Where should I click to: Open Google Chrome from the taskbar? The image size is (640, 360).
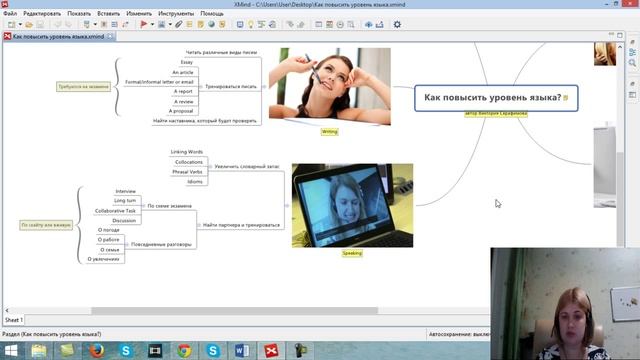[184, 351]
